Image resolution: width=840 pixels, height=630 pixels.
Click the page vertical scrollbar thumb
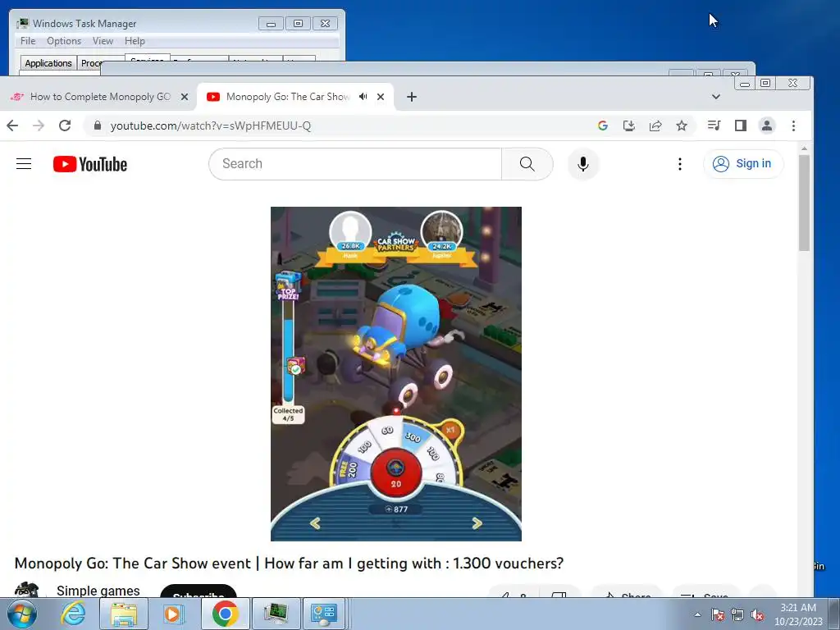pyautogui.click(x=804, y=203)
